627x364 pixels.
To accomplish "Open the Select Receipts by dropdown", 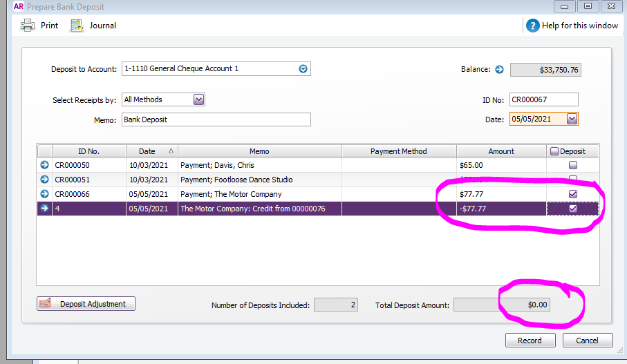I will 198,99.
